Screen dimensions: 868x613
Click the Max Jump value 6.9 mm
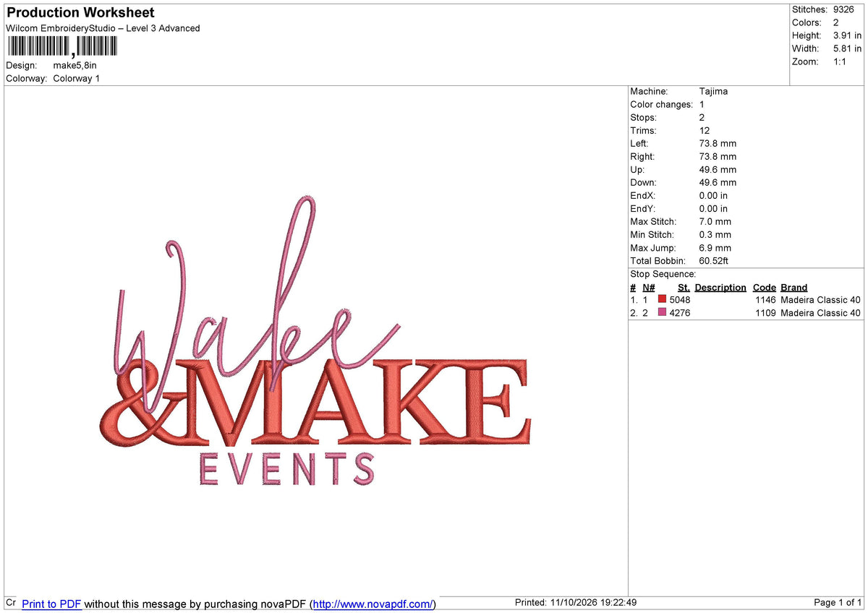coord(715,248)
